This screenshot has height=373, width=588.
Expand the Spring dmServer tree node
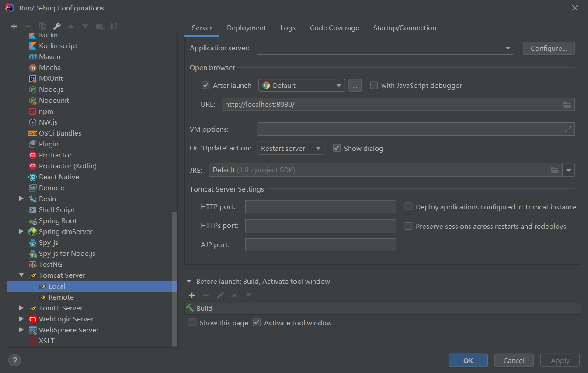click(21, 231)
